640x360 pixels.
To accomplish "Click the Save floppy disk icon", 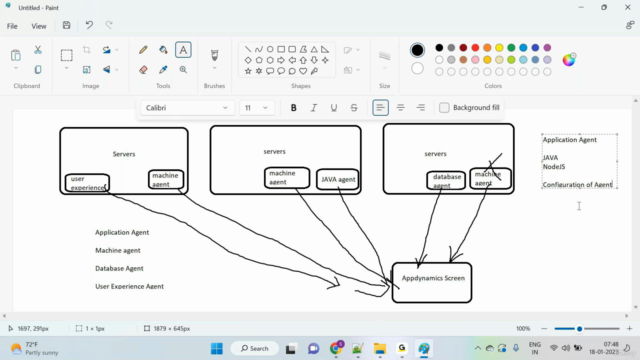I will click(67, 25).
